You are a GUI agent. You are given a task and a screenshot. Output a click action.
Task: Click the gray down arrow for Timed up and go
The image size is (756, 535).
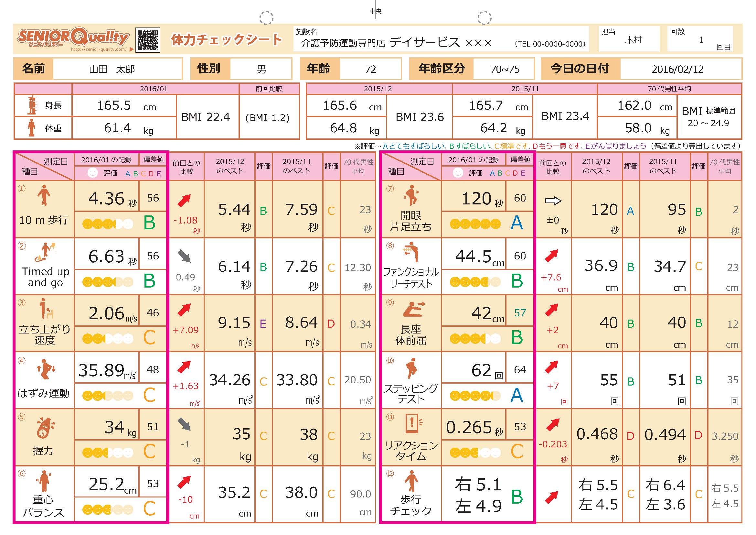coord(184,256)
